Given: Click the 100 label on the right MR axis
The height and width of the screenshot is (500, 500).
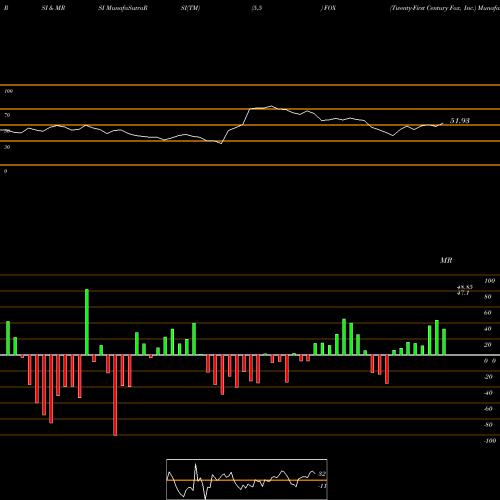Looking at the screenshot, I should click(489, 281).
